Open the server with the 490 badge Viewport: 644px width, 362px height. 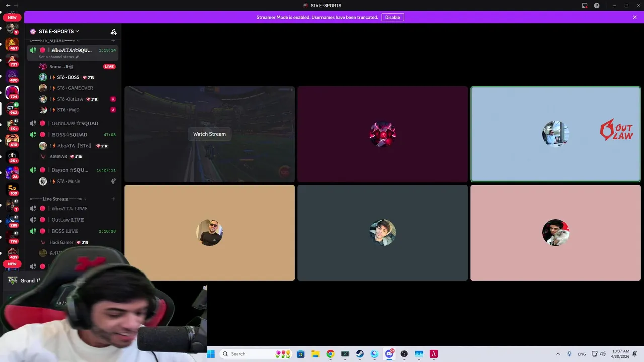[12, 76]
